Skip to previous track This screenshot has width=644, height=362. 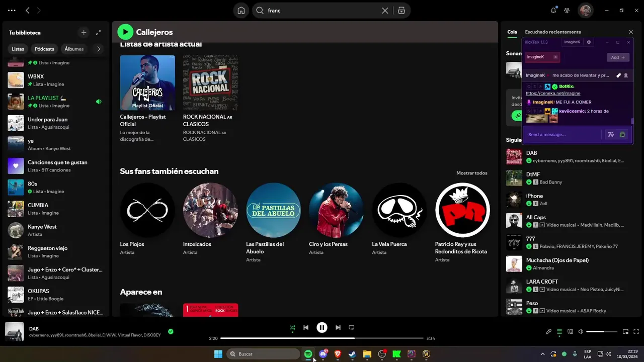(x=306, y=328)
